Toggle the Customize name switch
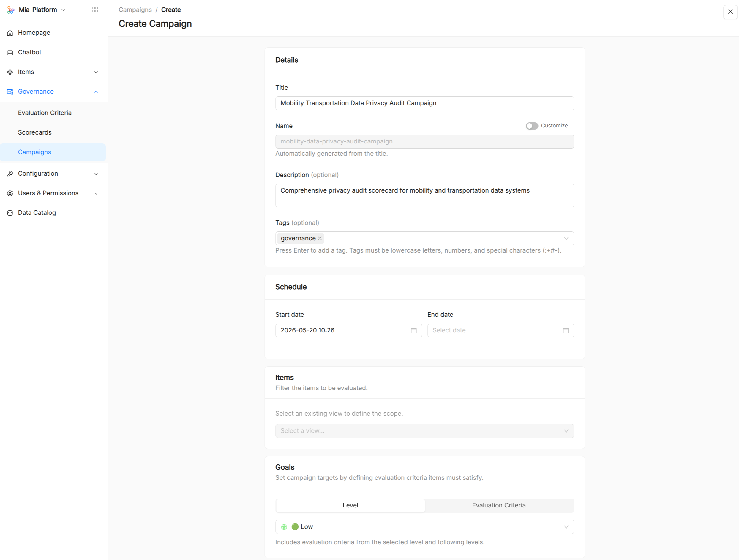 click(532, 126)
